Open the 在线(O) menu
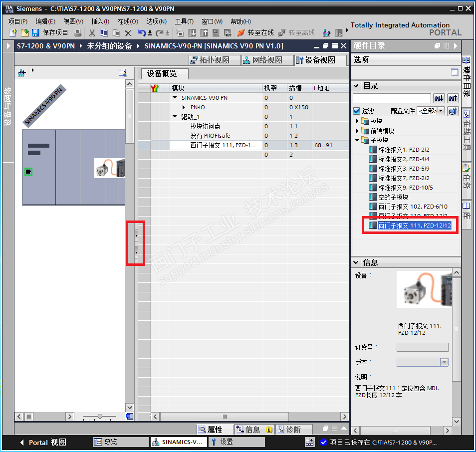476x452 pixels. coord(128,21)
